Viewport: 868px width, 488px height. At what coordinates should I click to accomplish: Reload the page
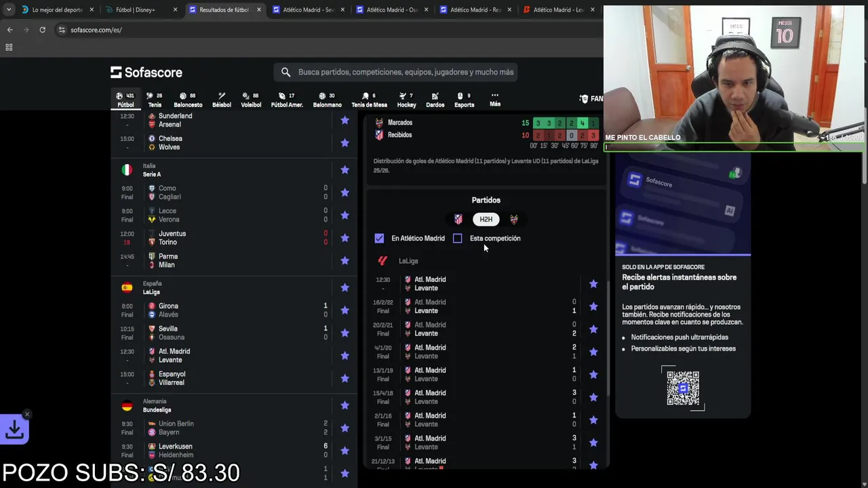[42, 30]
